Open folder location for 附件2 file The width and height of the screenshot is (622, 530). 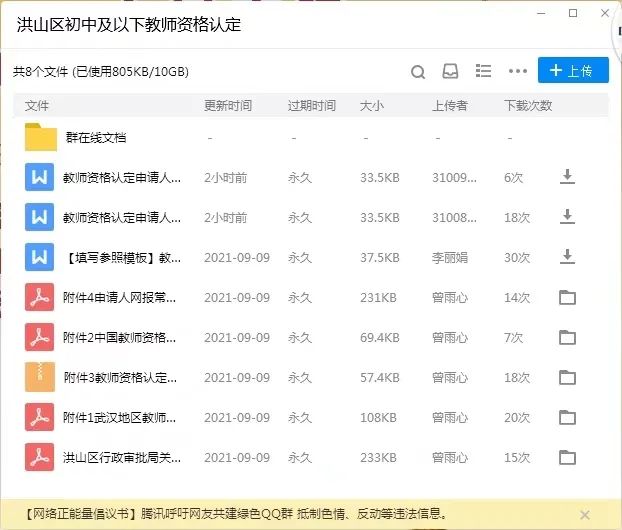tap(567, 338)
